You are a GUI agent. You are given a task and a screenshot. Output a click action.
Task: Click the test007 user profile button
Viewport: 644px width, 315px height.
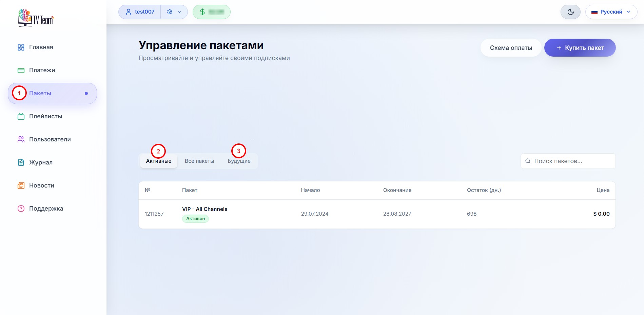pyautogui.click(x=140, y=12)
